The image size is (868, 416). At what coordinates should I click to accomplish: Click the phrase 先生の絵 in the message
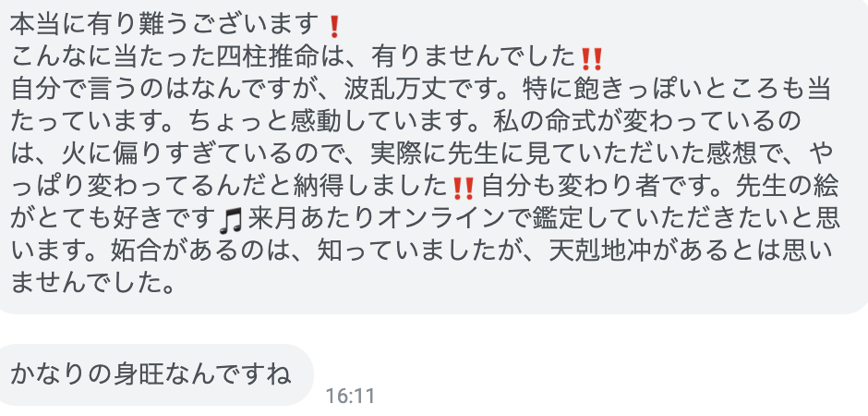point(786,188)
